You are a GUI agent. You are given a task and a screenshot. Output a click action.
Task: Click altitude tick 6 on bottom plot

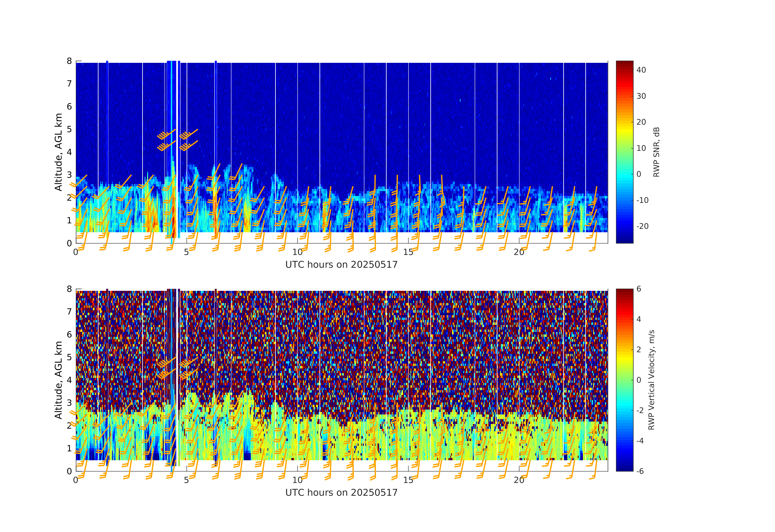coord(69,335)
